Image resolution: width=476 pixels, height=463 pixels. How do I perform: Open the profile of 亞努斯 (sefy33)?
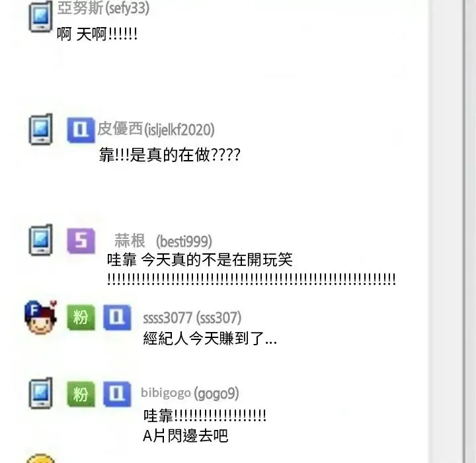point(103,8)
